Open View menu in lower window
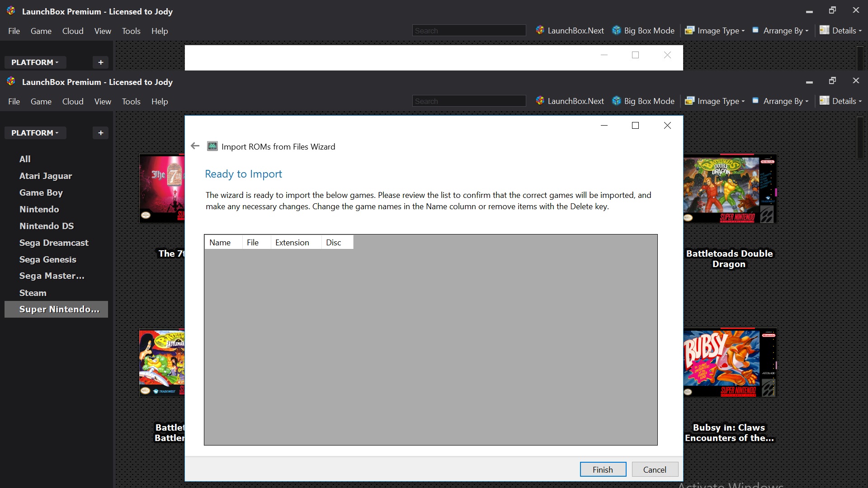This screenshot has height=488, width=868. 103,102
